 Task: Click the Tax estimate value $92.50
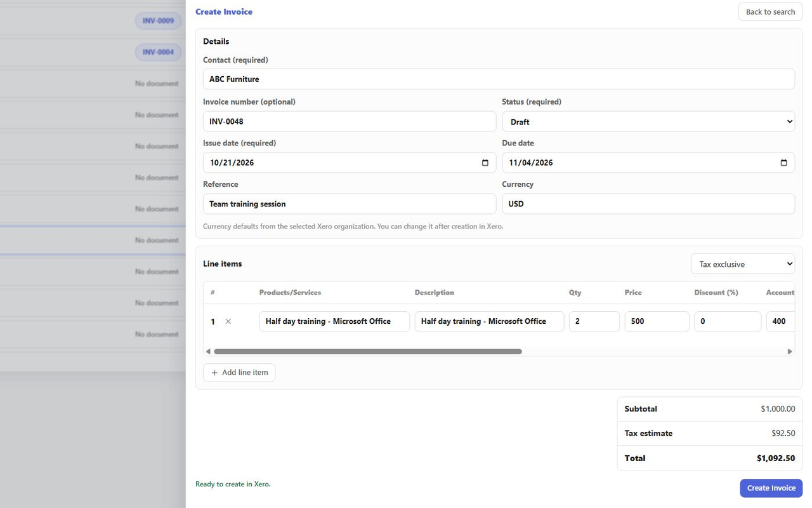(783, 433)
